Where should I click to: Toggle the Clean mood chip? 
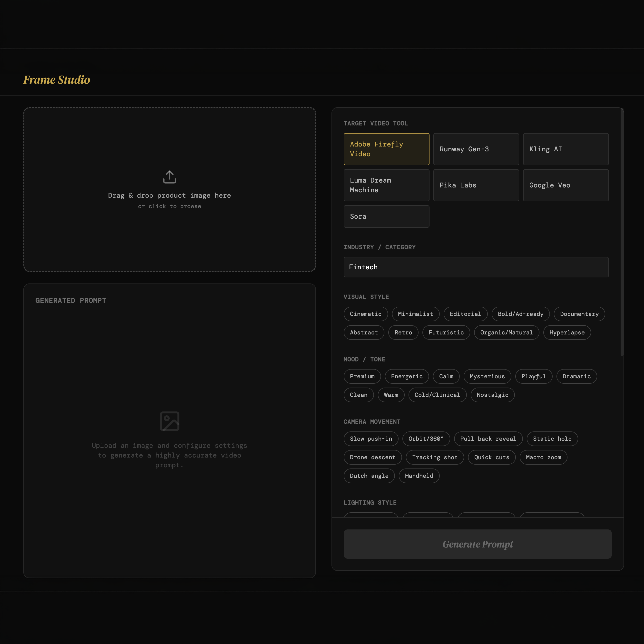(x=358, y=395)
